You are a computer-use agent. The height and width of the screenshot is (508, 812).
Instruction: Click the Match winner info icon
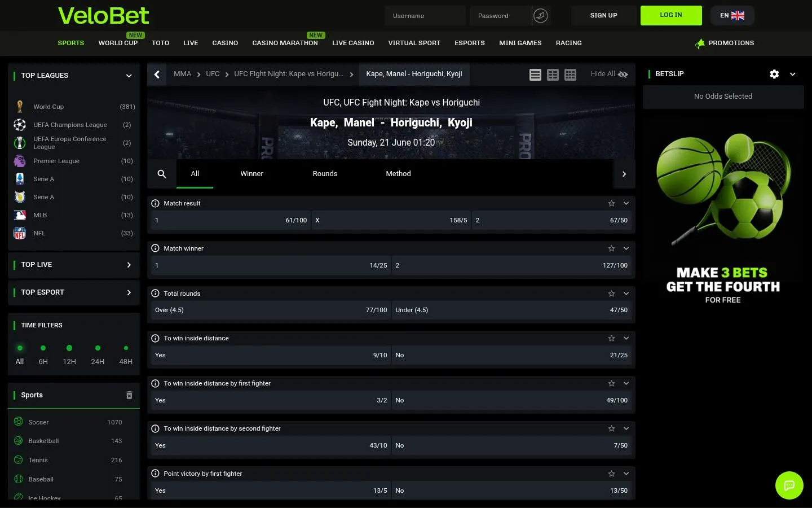156,248
